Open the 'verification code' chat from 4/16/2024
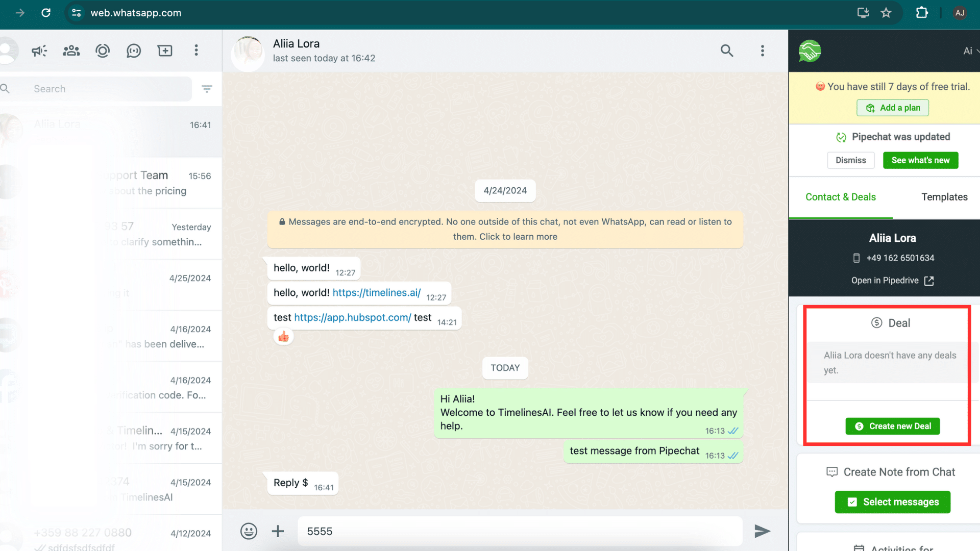Viewport: 980px width, 551px height. 111,387
